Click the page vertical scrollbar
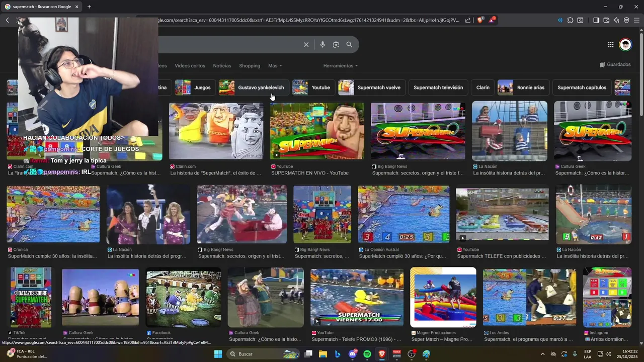Screen dimensions: 644x362 (641, 75)
